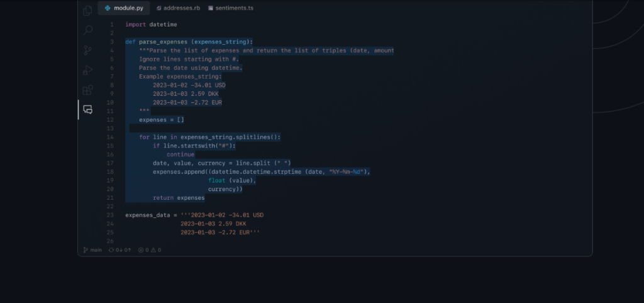
Task: Click the 'def parse_expenses' line
Action: click(189, 42)
